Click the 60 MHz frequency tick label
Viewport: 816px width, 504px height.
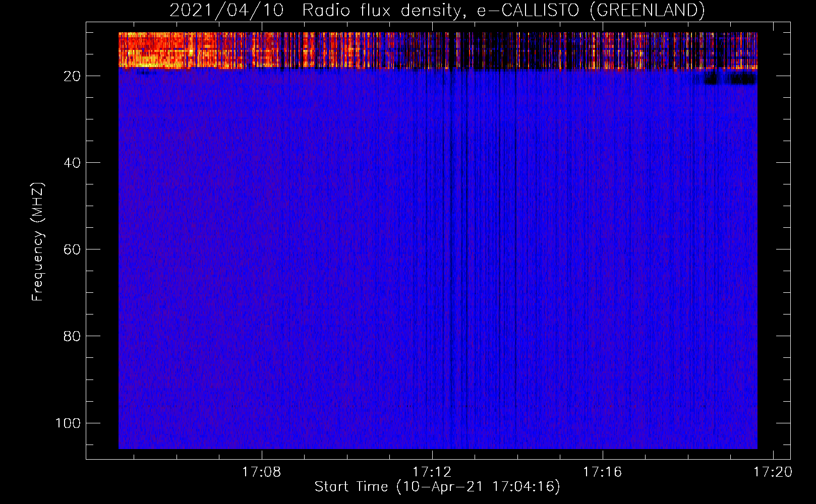pyautogui.click(x=72, y=249)
